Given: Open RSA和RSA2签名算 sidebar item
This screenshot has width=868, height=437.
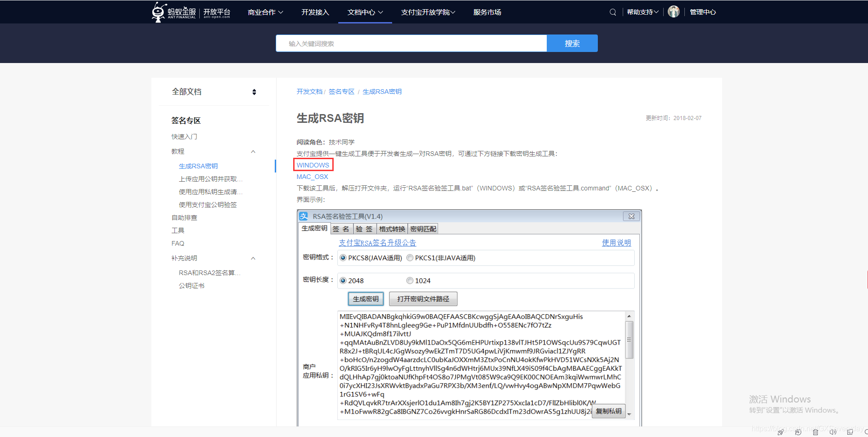Looking at the screenshot, I should [x=210, y=273].
